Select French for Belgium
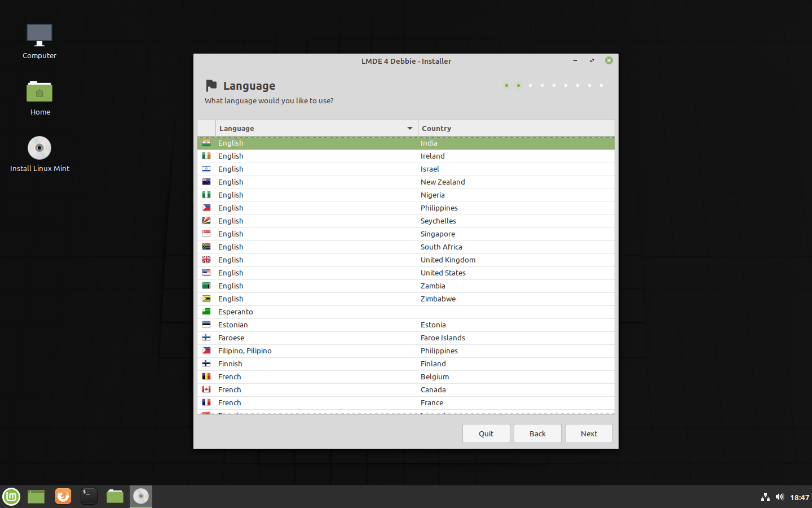 [406, 376]
